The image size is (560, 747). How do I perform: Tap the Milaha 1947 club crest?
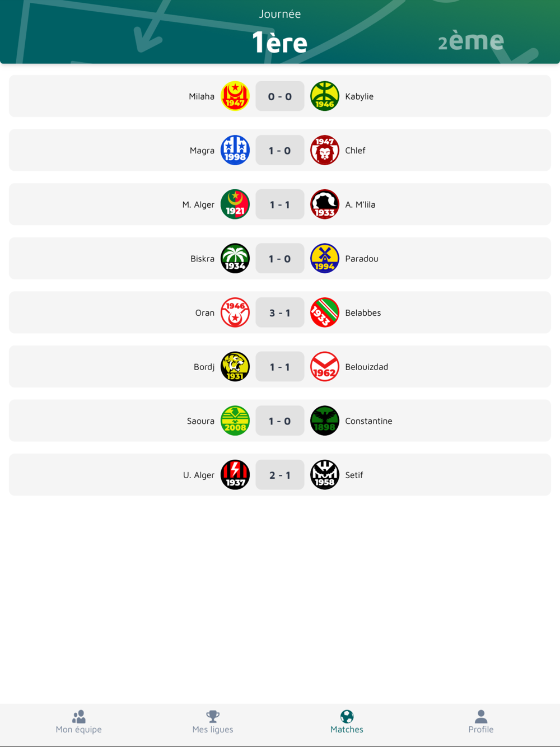click(x=235, y=96)
